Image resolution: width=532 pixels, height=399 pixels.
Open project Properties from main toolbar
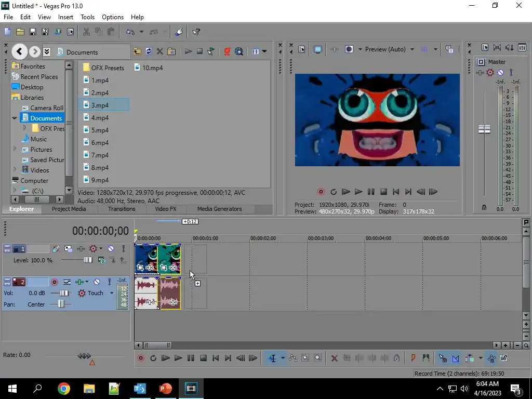(x=70, y=32)
